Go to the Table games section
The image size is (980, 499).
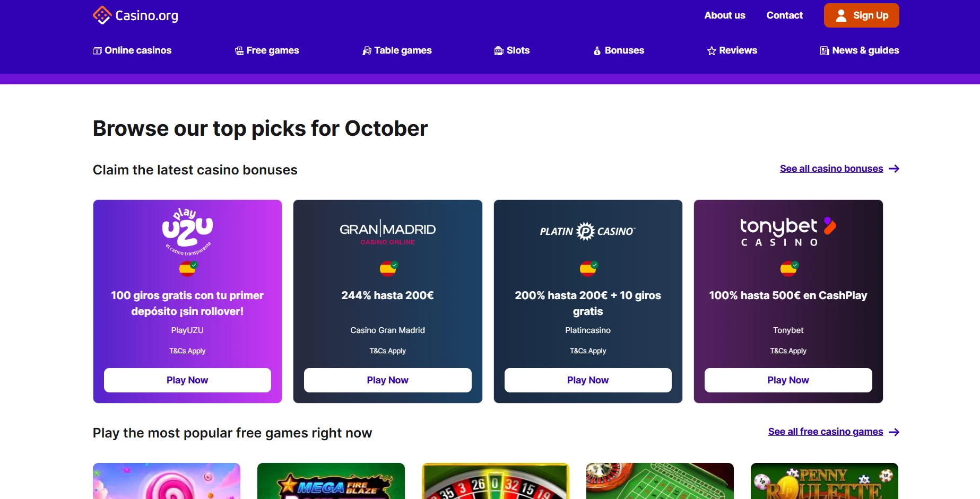(397, 50)
